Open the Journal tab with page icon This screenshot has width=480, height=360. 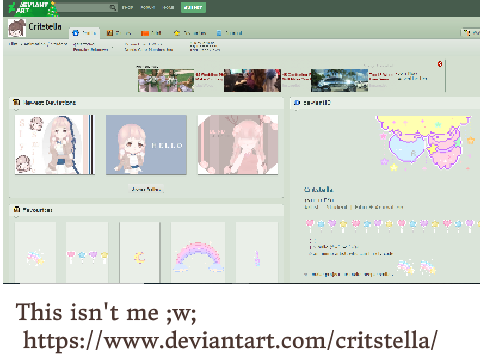(x=230, y=33)
